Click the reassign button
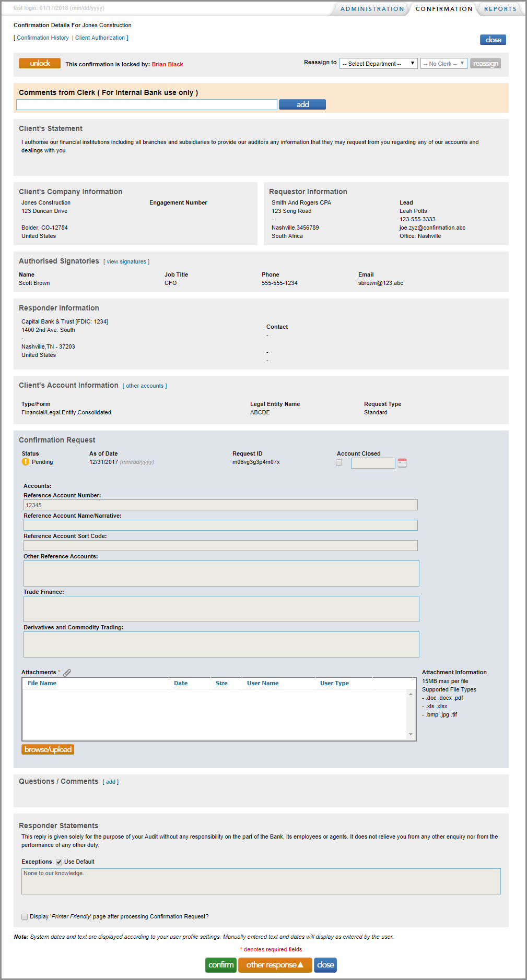The width and height of the screenshot is (527, 980). click(485, 64)
